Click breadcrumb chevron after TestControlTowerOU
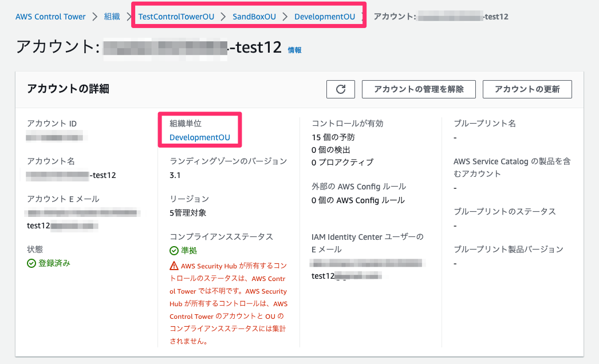599x364 pixels. (x=223, y=17)
